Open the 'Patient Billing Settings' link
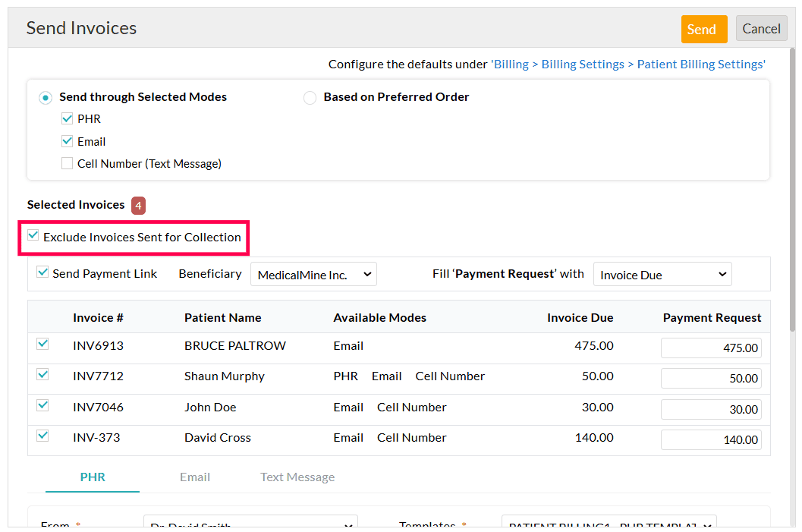This screenshot has width=802, height=532. coord(699,64)
